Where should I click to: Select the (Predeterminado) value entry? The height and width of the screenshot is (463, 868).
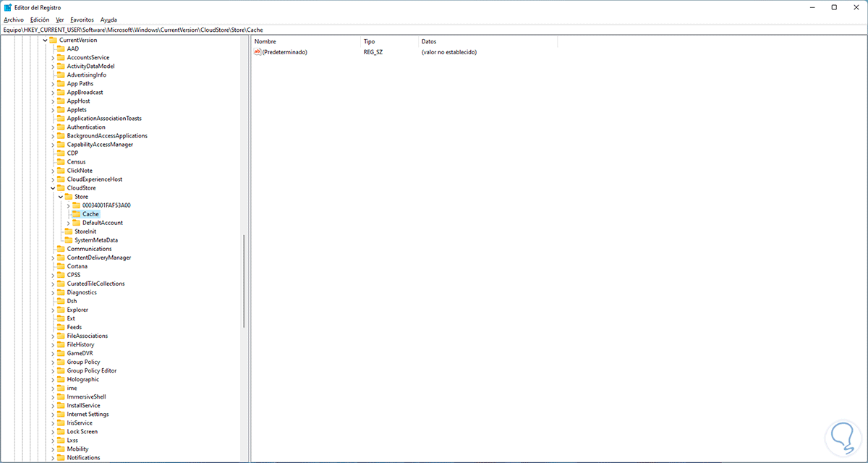click(285, 52)
